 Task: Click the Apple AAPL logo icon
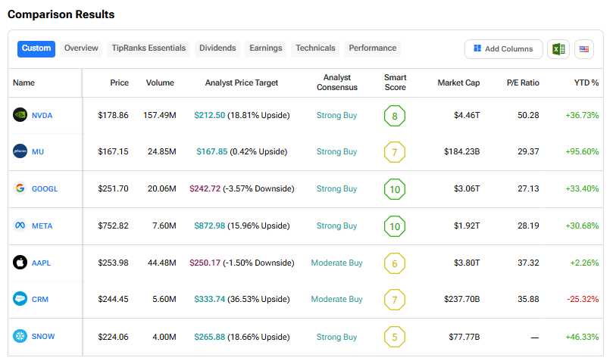point(20,263)
